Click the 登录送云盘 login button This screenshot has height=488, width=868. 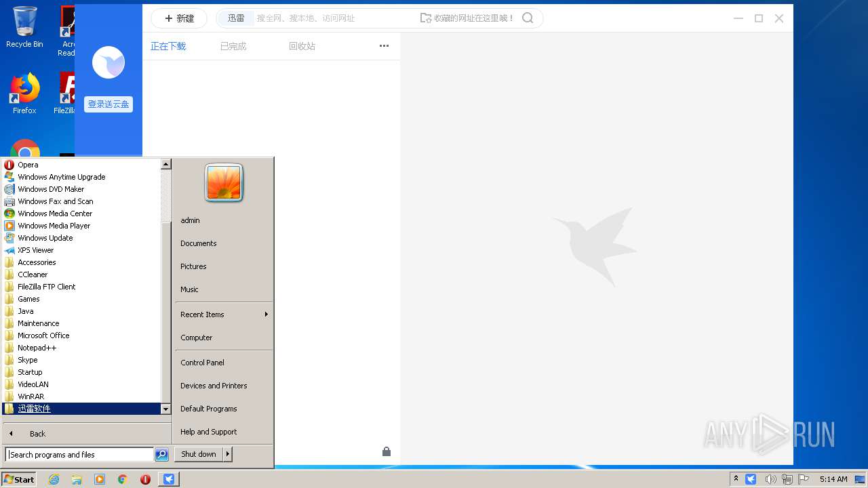pyautogui.click(x=108, y=104)
